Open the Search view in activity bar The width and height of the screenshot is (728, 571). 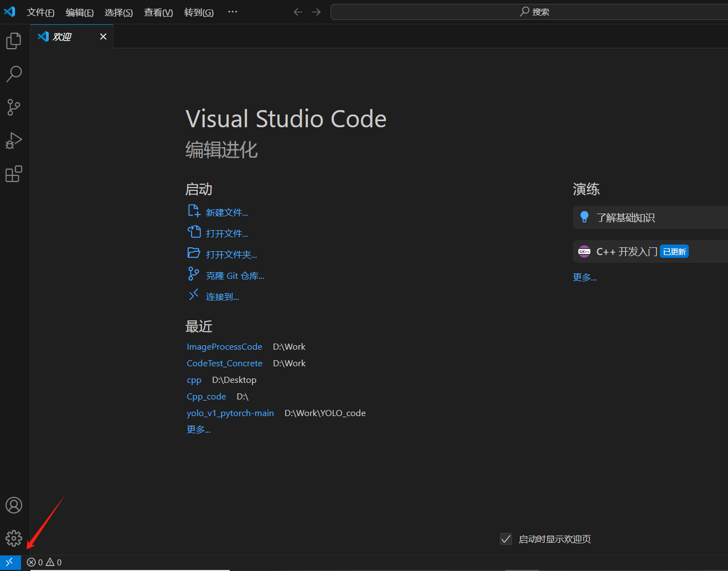(x=14, y=74)
